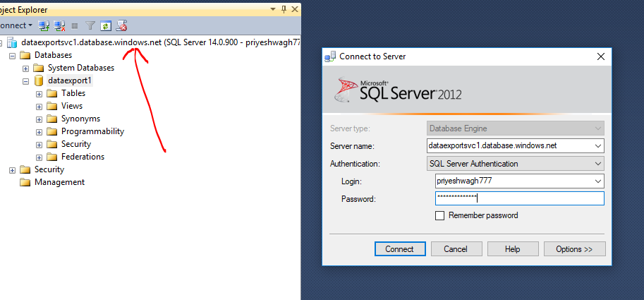Click the Synonyms folder icon
Screen dimensions: 644x300
[x=51, y=119]
